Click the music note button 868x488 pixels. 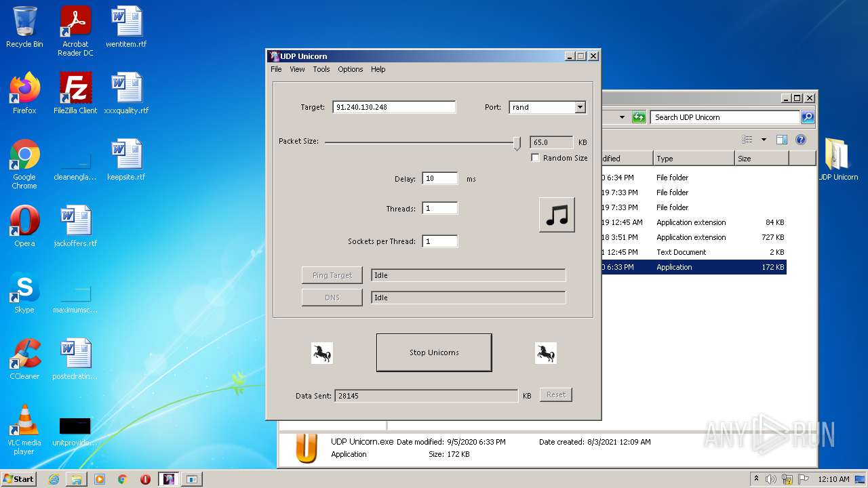coord(557,215)
